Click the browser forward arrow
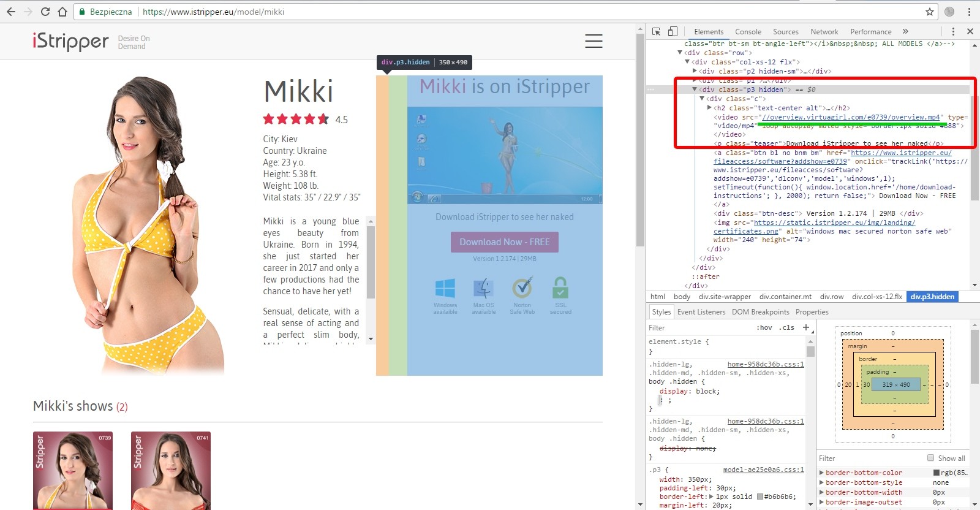The height and width of the screenshot is (510, 980). click(28, 12)
